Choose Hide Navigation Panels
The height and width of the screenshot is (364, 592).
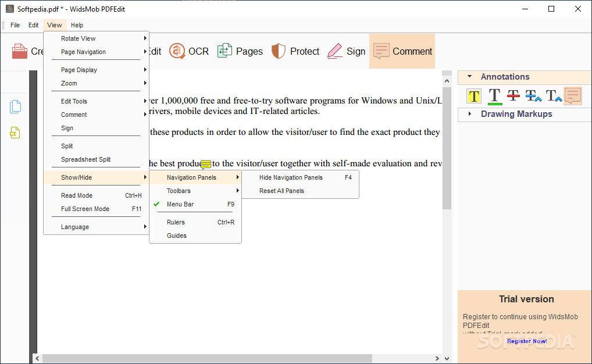click(x=300, y=177)
